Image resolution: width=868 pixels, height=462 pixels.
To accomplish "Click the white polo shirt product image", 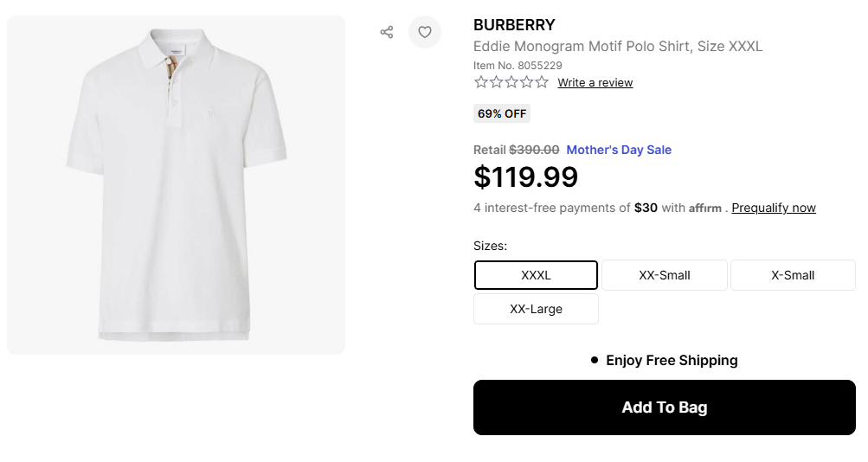I will (177, 184).
